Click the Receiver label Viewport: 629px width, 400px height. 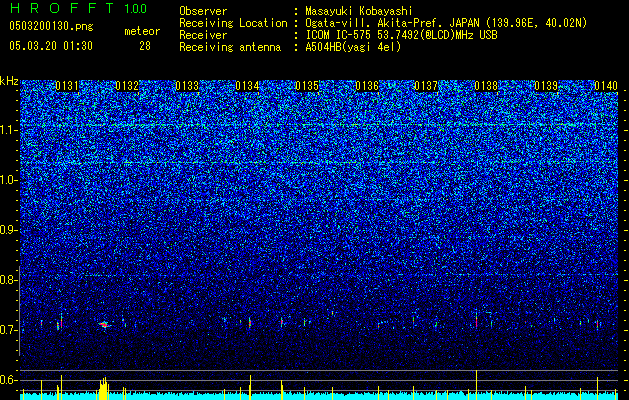pos(203,35)
